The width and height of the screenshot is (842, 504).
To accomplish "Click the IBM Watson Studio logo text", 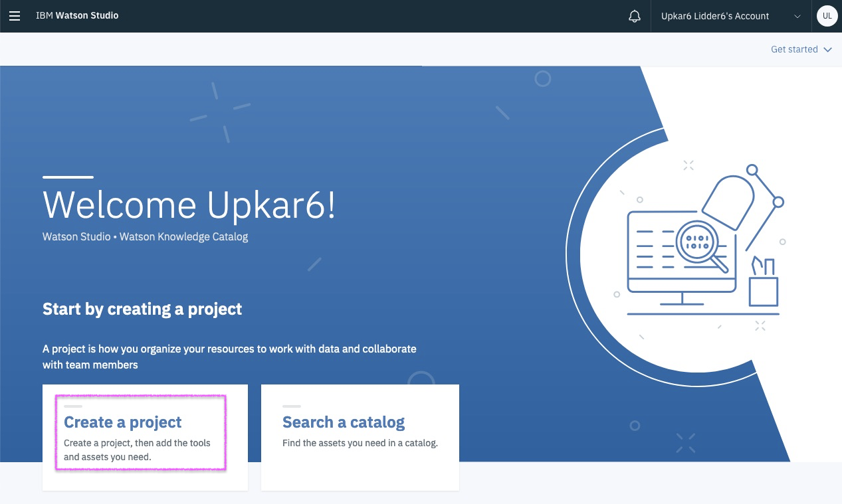I will 77,16.
